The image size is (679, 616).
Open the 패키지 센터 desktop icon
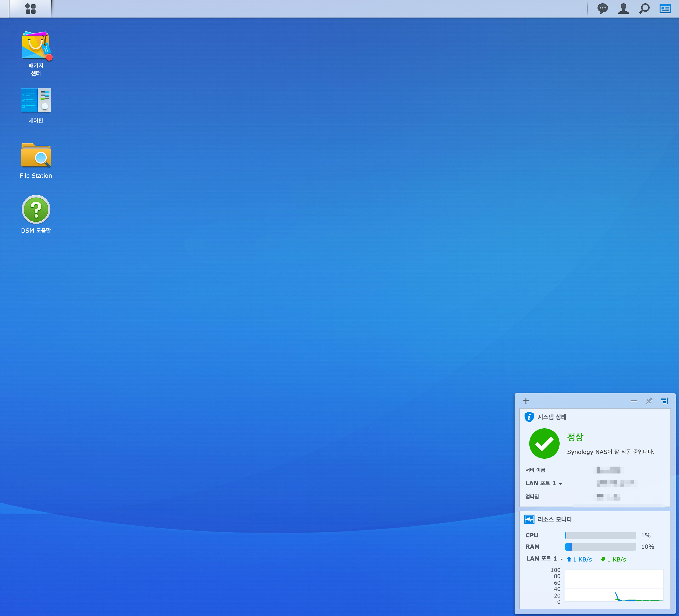[x=36, y=45]
